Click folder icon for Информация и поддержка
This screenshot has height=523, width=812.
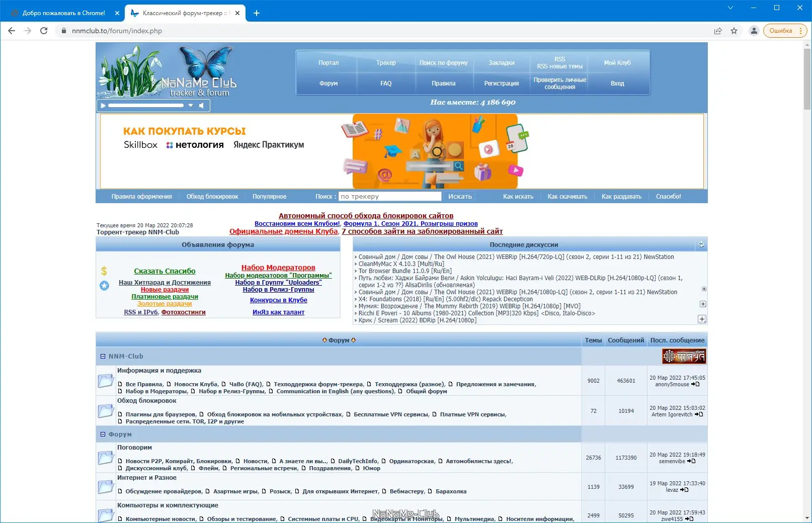click(x=106, y=381)
